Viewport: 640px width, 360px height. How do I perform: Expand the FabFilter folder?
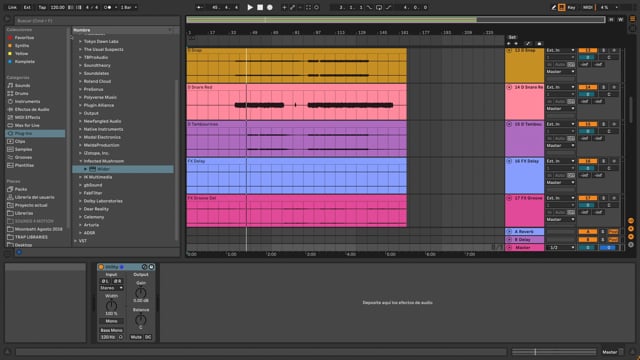coord(80,193)
